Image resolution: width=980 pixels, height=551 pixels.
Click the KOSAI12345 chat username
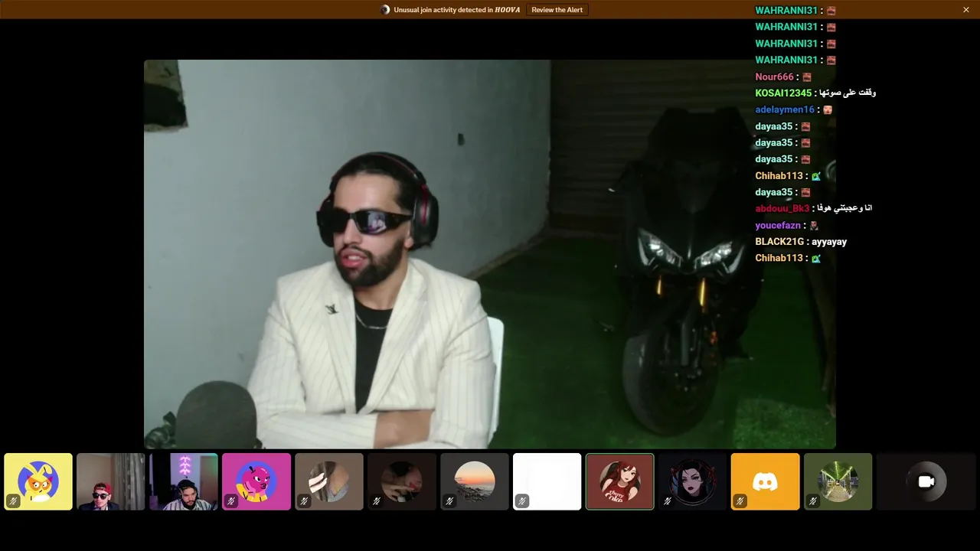[x=783, y=93]
